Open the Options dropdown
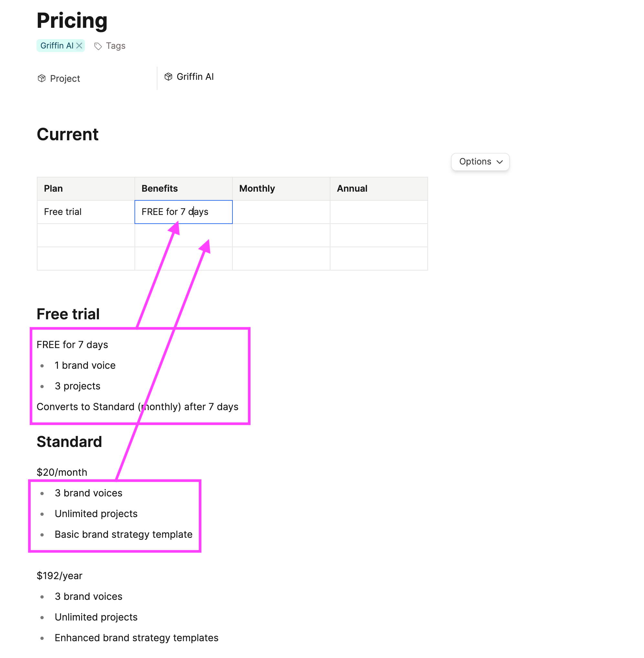This screenshot has width=644, height=658. click(480, 162)
